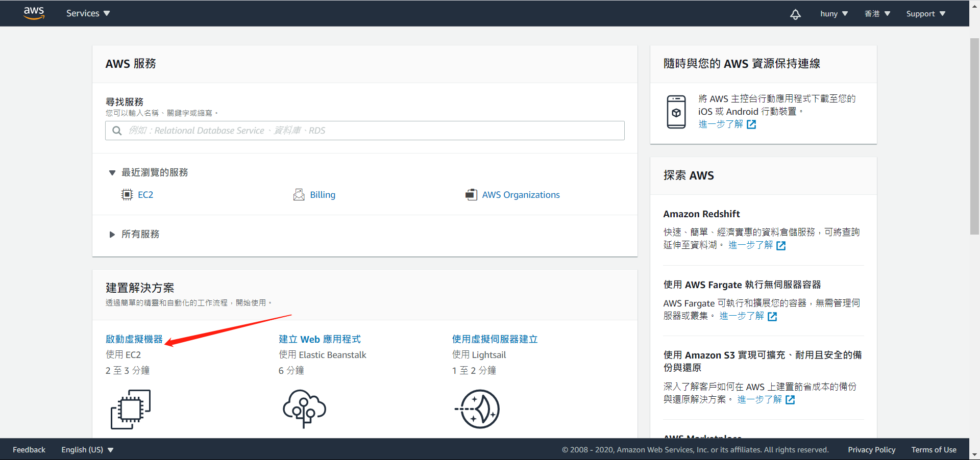This screenshot has height=460, width=980.
Task: Click 啟動虛擬機器 solution link
Action: [134, 339]
